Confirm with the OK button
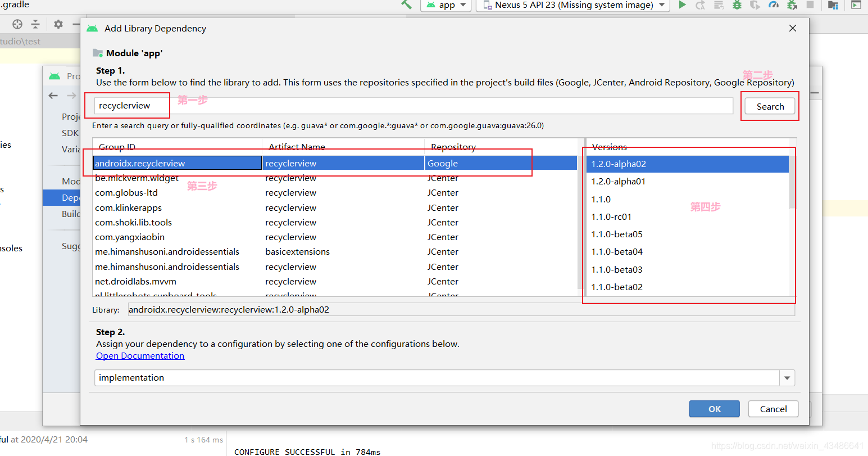This screenshot has width=868, height=456. pos(714,409)
